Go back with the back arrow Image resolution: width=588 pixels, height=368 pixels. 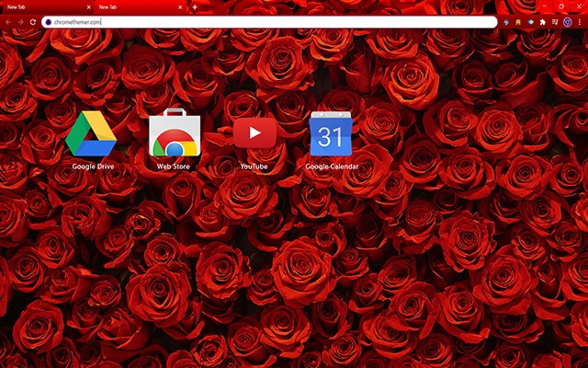tap(8, 22)
